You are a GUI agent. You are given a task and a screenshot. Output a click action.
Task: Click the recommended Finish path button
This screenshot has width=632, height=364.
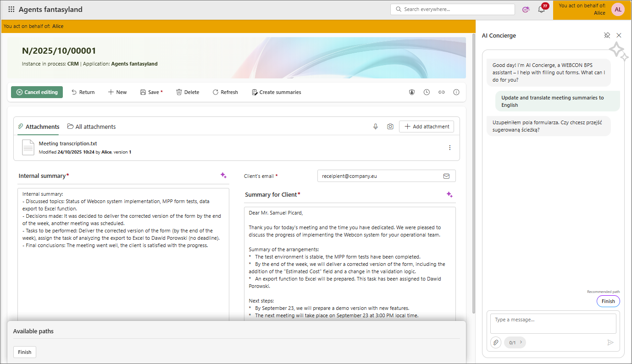tap(608, 301)
